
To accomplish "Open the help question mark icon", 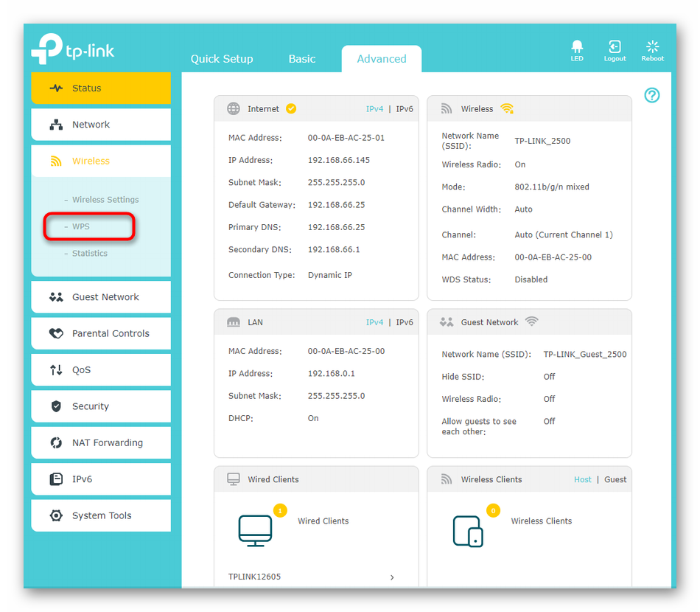I will click(x=651, y=95).
